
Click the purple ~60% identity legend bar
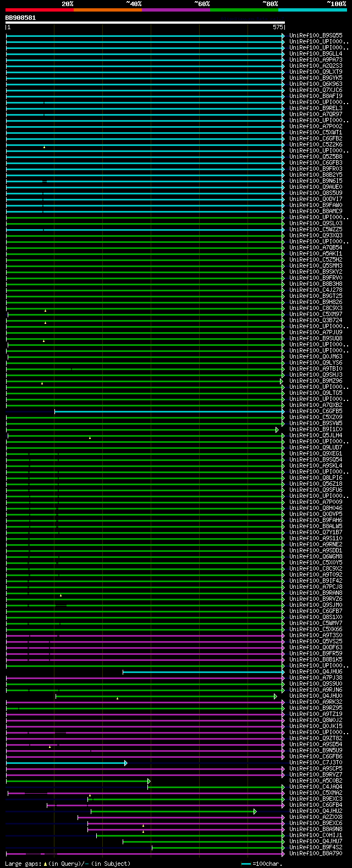(176, 10)
